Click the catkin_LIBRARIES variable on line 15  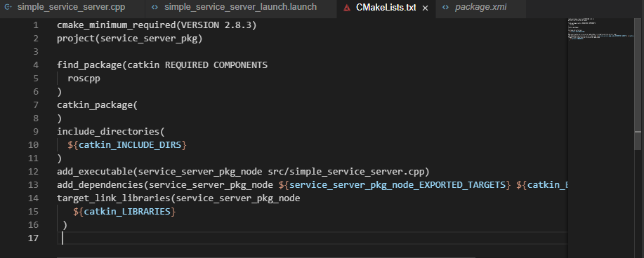(x=127, y=212)
